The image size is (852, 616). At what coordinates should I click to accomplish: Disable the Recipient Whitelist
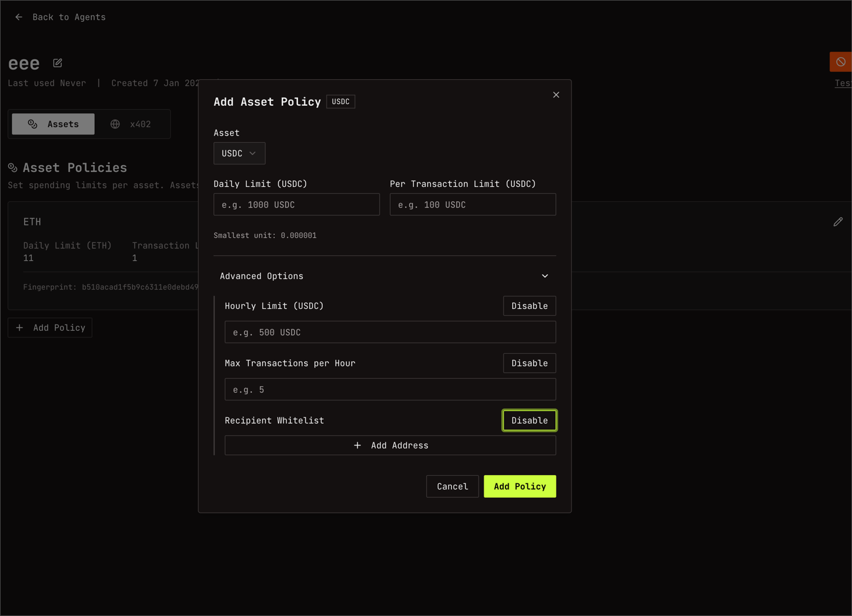[x=529, y=420]
